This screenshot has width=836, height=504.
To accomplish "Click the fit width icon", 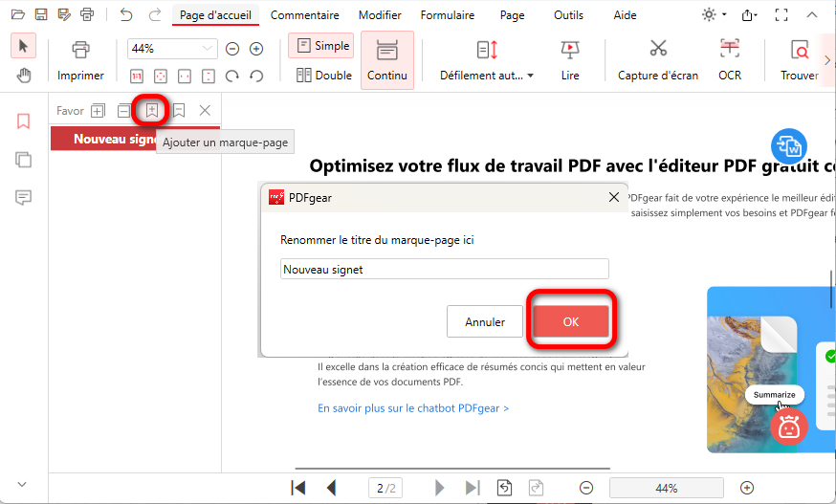I will click(185, 77).
